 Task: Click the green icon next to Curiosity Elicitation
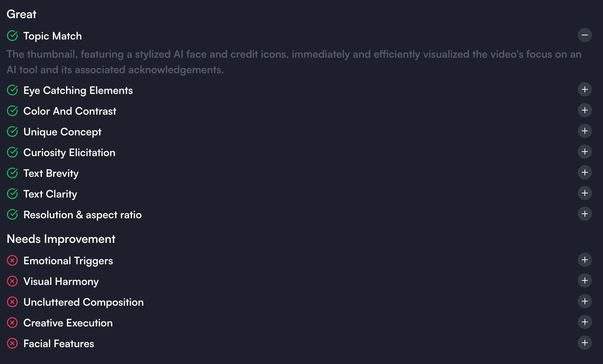(12, 152)
